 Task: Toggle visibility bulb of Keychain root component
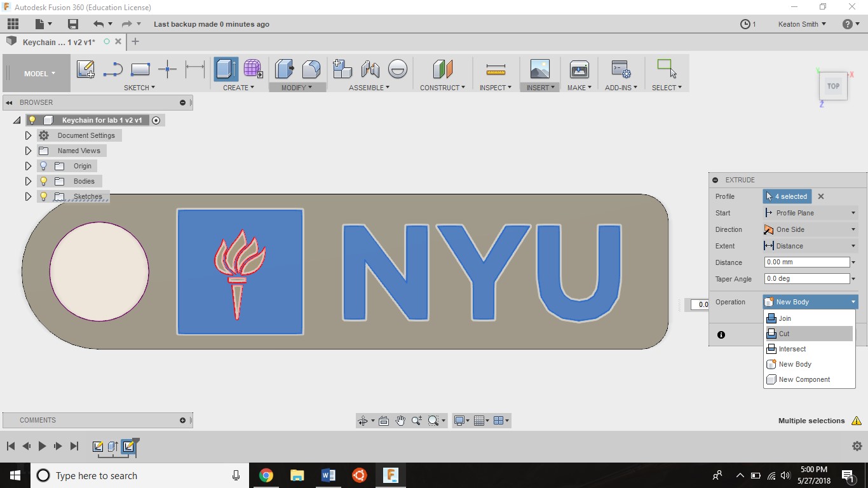[x=32, y=120]
